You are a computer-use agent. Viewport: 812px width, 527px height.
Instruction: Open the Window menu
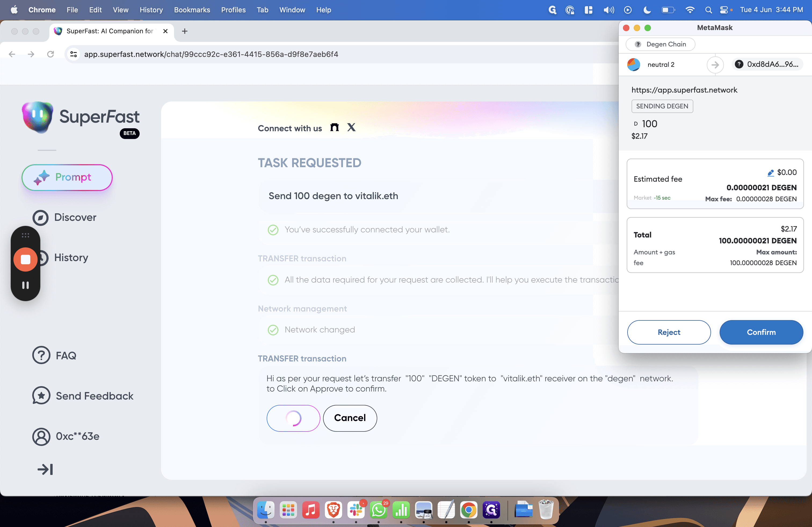coord(292,10)
